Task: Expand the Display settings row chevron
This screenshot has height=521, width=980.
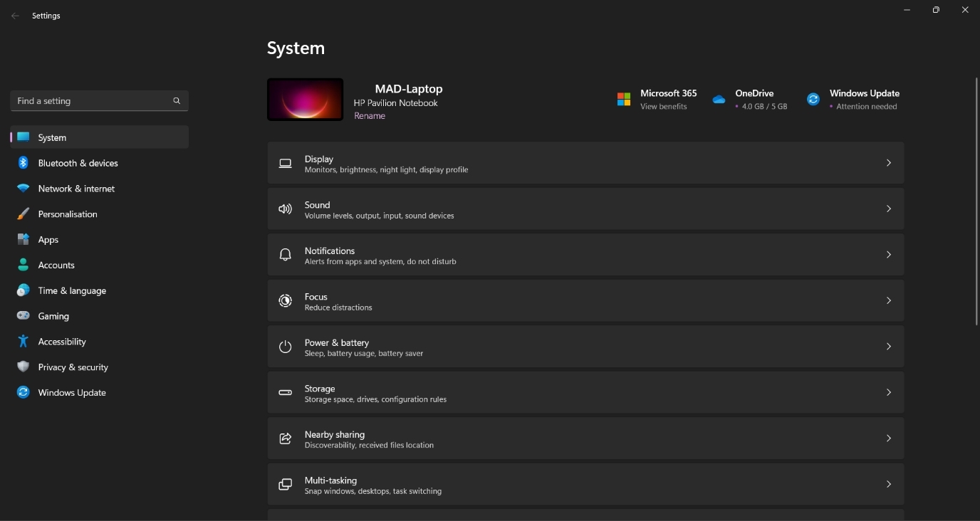Action: coord(888,162)
